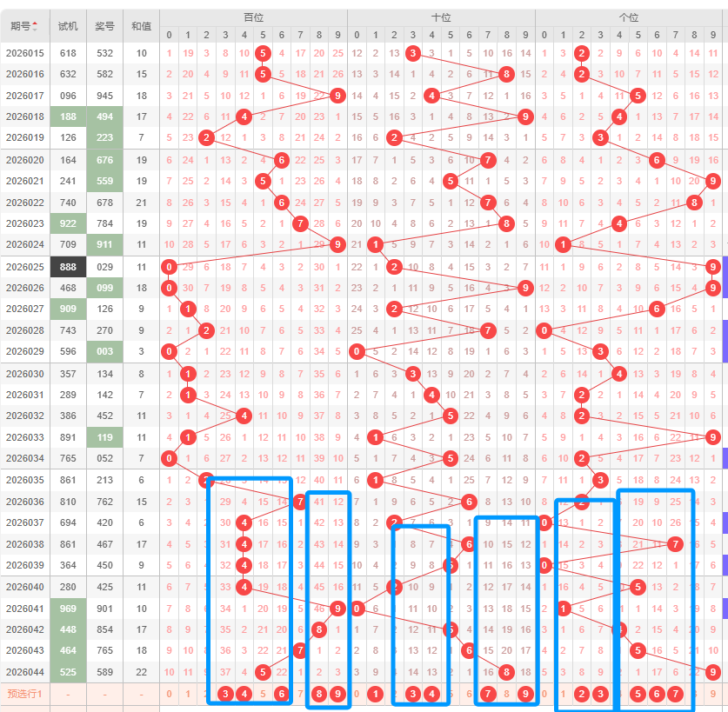Viewport: 728px width, 712px height.
Task: Click purple marker beside row 2026028
Action: tap(725, 330)
